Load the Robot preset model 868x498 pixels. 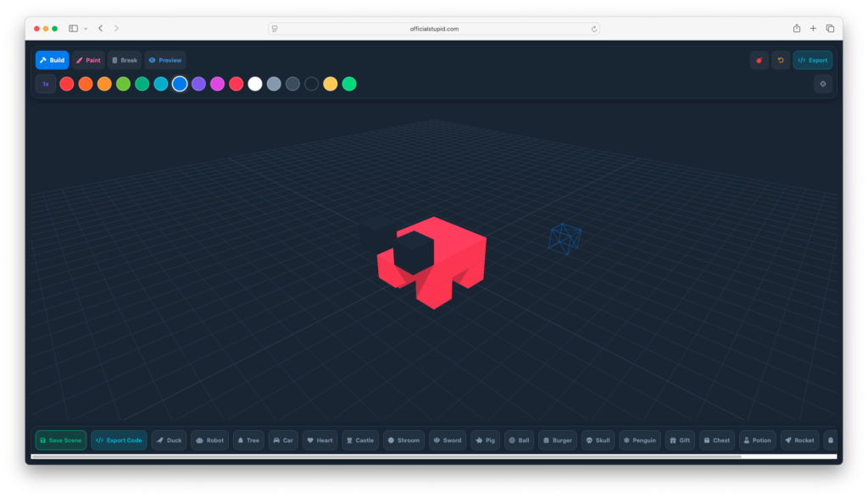(209, 440)
